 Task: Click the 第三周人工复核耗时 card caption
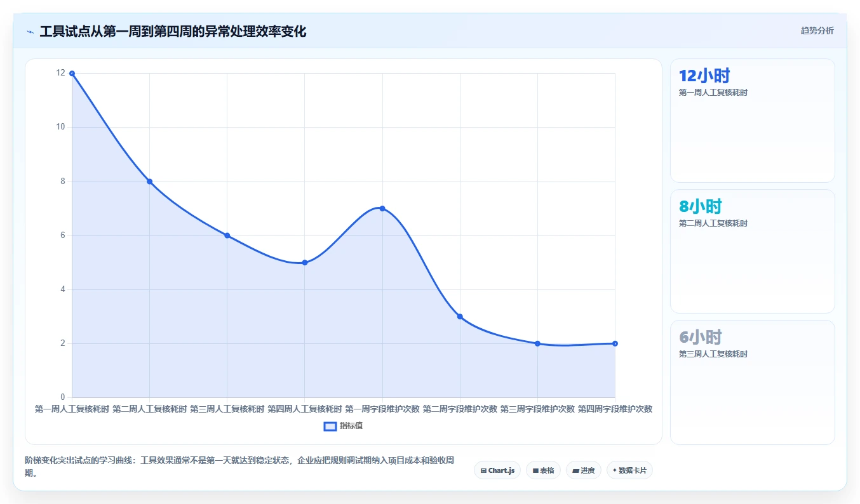click(713, 354)
